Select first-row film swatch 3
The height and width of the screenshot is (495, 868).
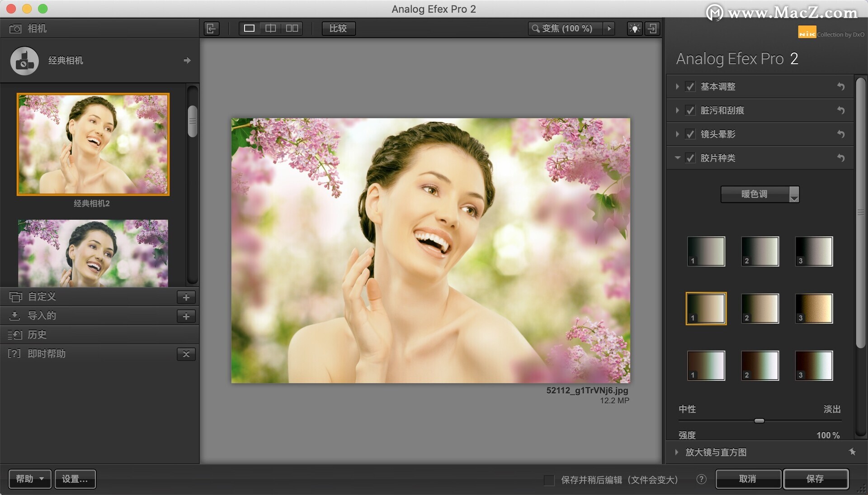pyautogui.click(x=814, y=251)
